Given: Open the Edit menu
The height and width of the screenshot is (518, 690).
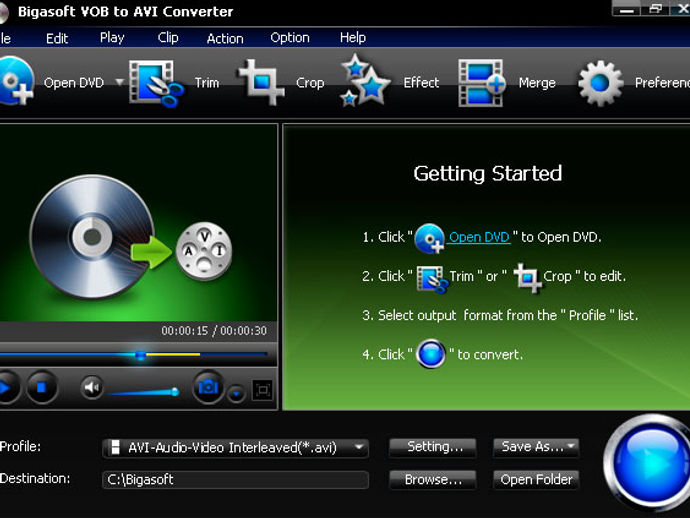Looking at the screenshot, I should tap(57, 38).
